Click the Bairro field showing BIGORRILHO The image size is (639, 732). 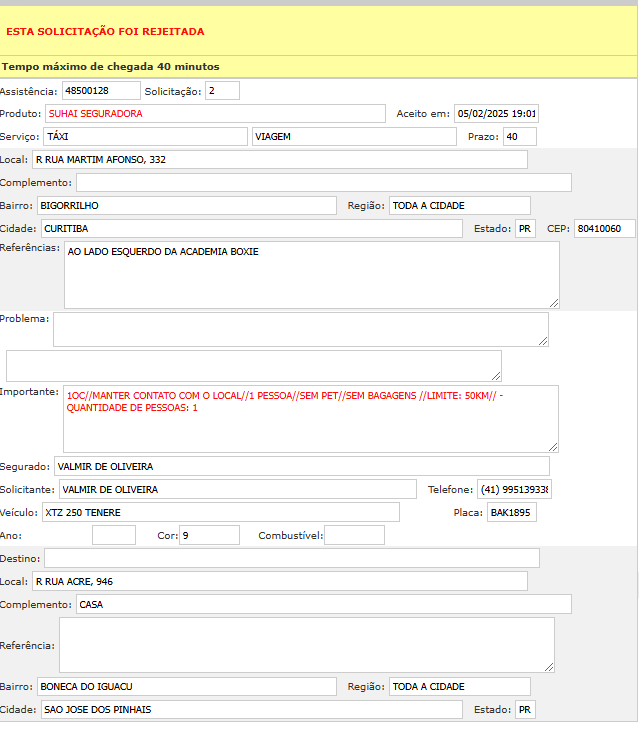tap(186, 205)
